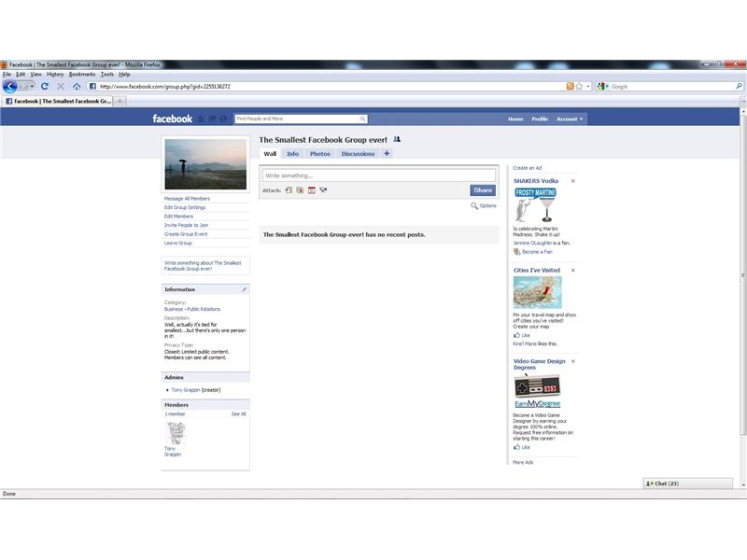This screenshot has height=560, width=747.
Task: Open messages icon in Facebook header
Action: [x=213, y=119]
